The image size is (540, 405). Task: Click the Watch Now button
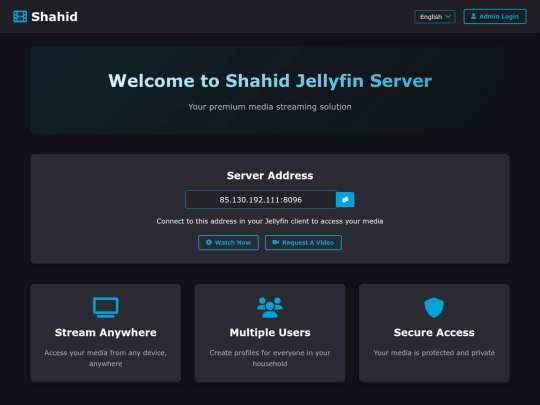[228, 242]
